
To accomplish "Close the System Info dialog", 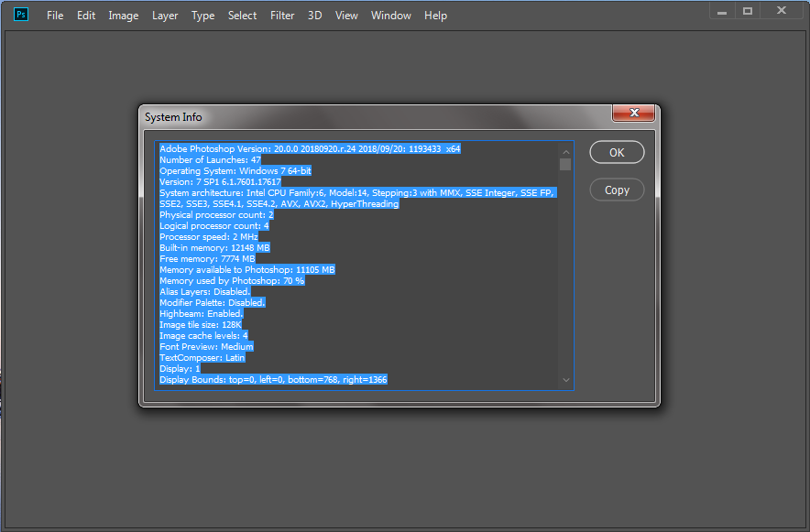I will pos(633,113).
